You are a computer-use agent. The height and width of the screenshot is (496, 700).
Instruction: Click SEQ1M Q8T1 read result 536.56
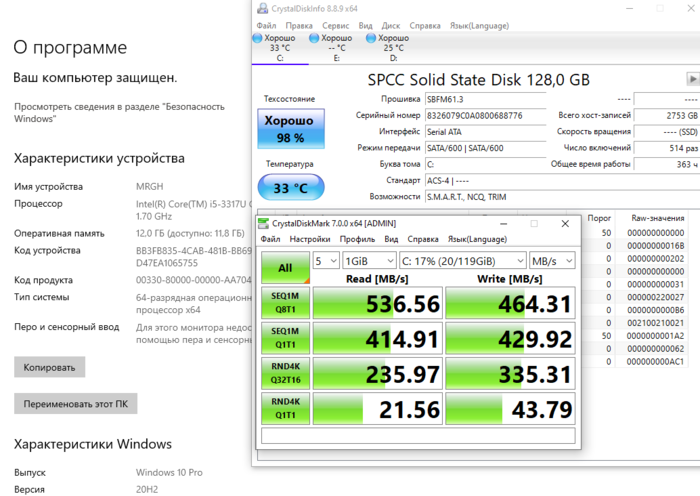point(378,303)
